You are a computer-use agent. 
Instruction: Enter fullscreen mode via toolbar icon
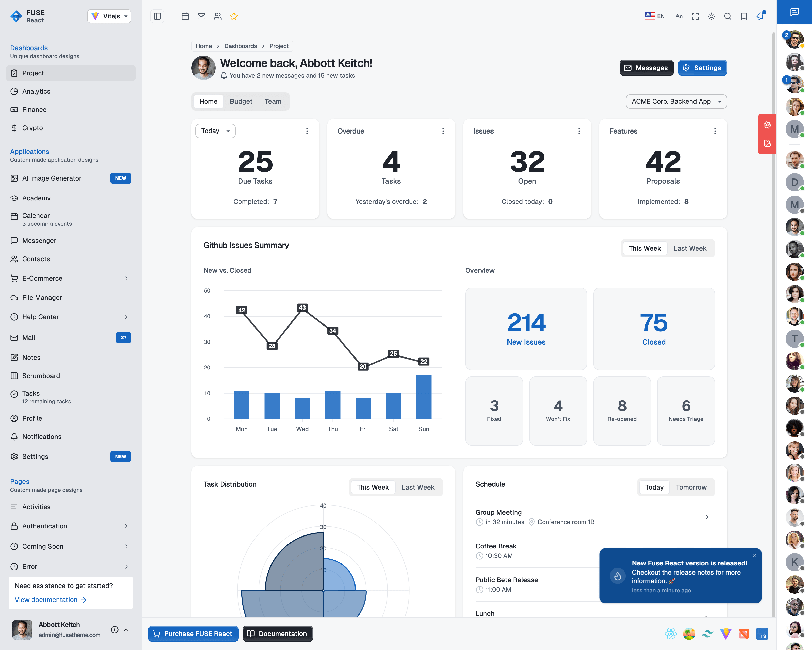pos(695,16)
